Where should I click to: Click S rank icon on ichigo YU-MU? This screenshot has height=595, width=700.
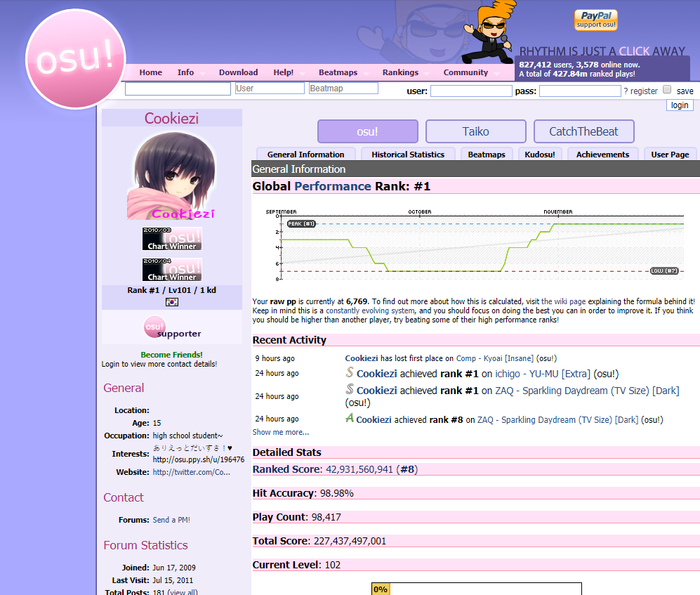click(x=350, y=372)
